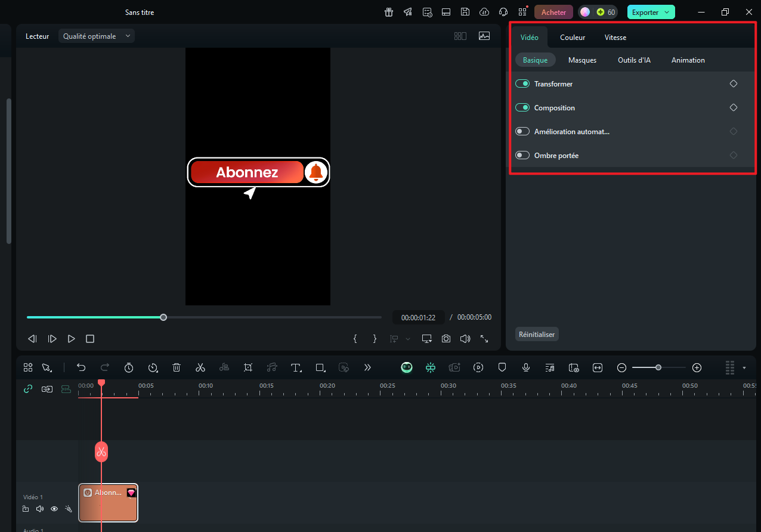Split clip with the scissors toolbar icon
761x532 pixels.
(x=200, y=367)
